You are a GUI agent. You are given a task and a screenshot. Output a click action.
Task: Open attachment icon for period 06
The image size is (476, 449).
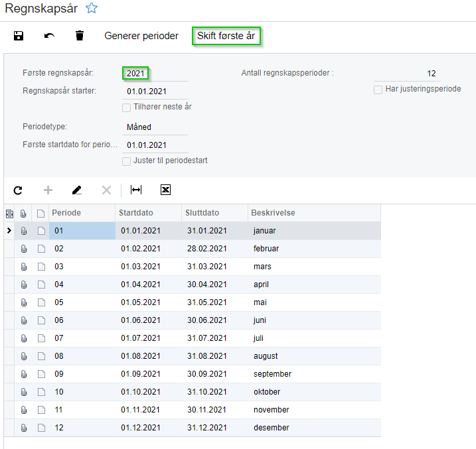(x=24, y=320)
